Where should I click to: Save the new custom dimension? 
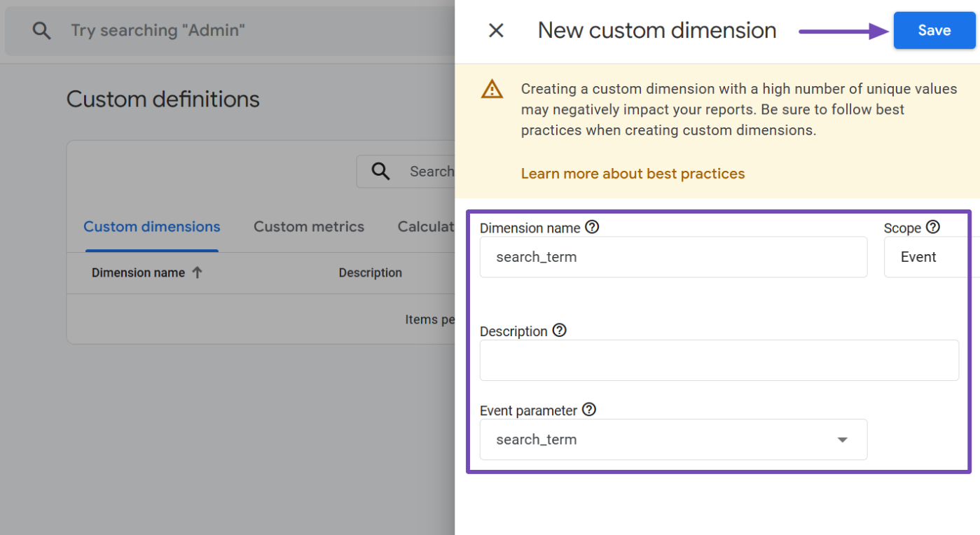click(934, 30)
